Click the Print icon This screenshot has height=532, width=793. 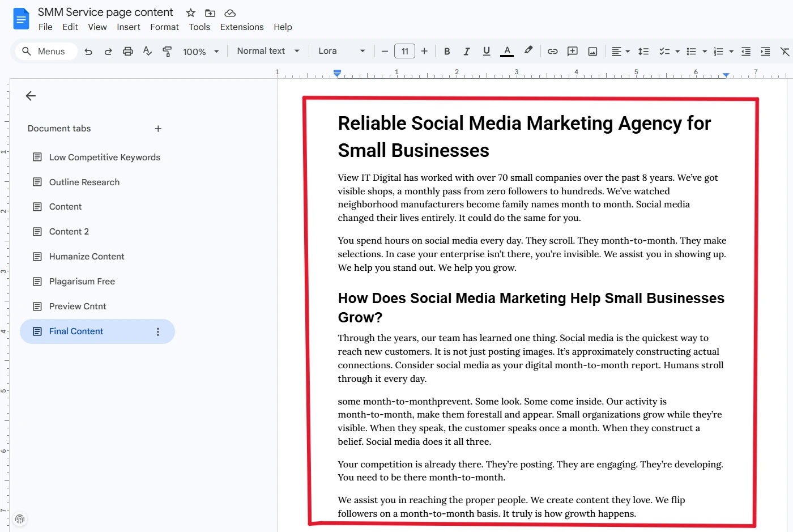(x=128, y=52)
